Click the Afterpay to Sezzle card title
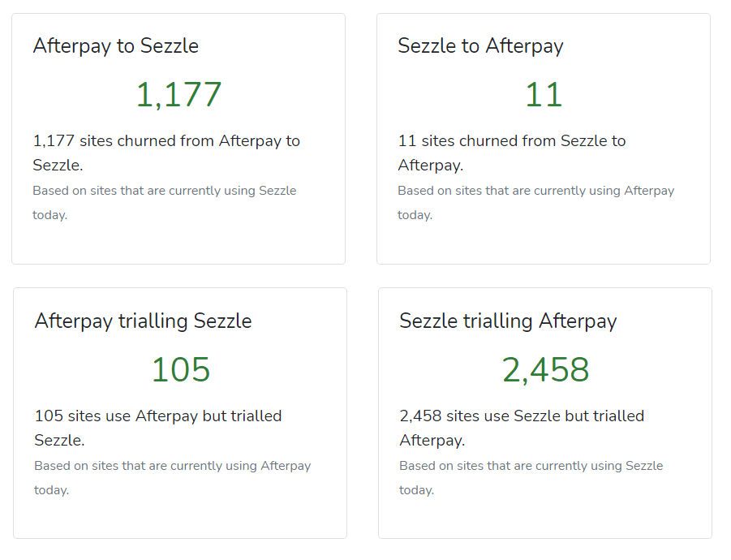This screenshot has height=560, width=731. [116, 46]
